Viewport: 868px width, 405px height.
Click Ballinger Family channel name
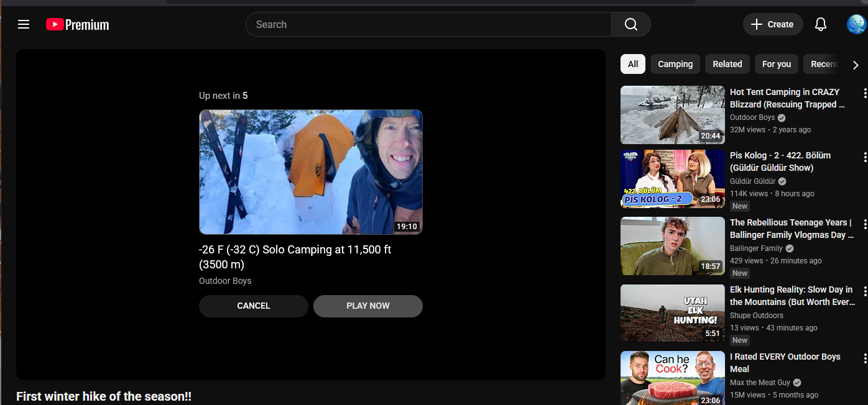coord(756,248)
